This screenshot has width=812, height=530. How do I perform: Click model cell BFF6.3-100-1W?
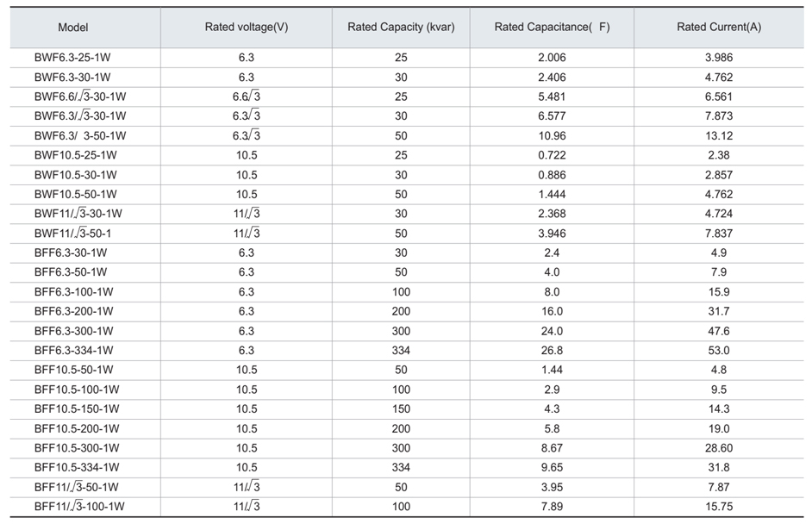73,292
